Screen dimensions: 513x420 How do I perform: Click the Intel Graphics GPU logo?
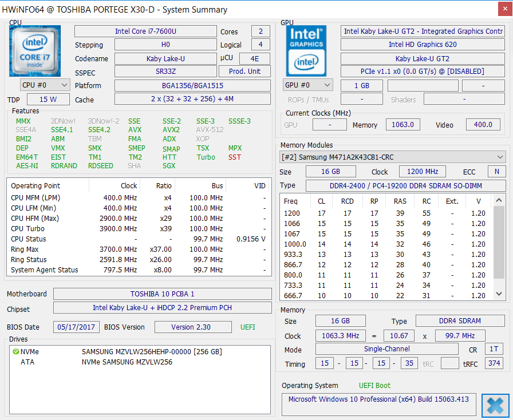point(306,51)
